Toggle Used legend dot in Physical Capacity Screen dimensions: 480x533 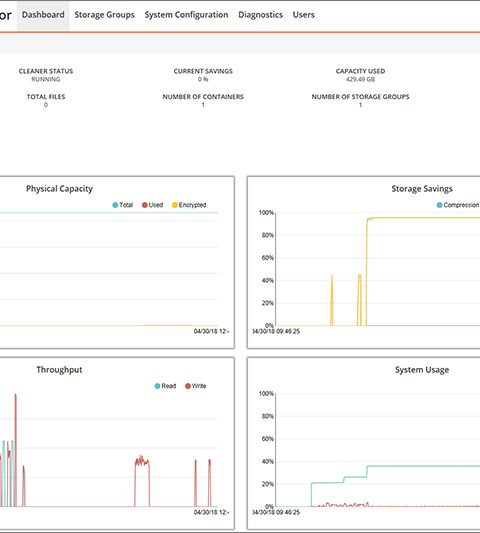click(x=144, y=205)
